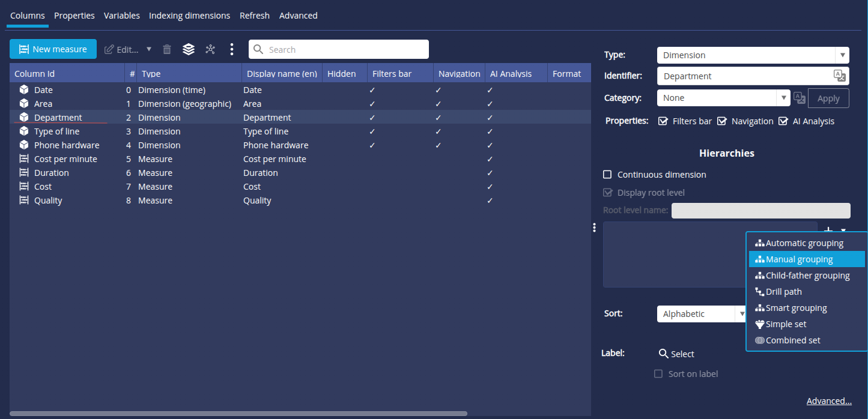Click the translate icon in Identifier field

point(839,76)
